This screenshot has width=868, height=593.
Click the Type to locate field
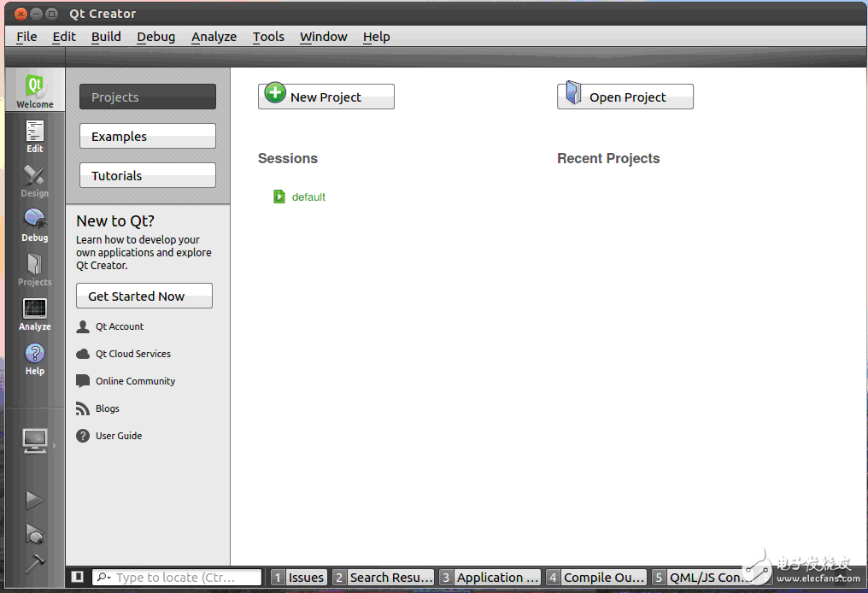(x=177, y=578)
